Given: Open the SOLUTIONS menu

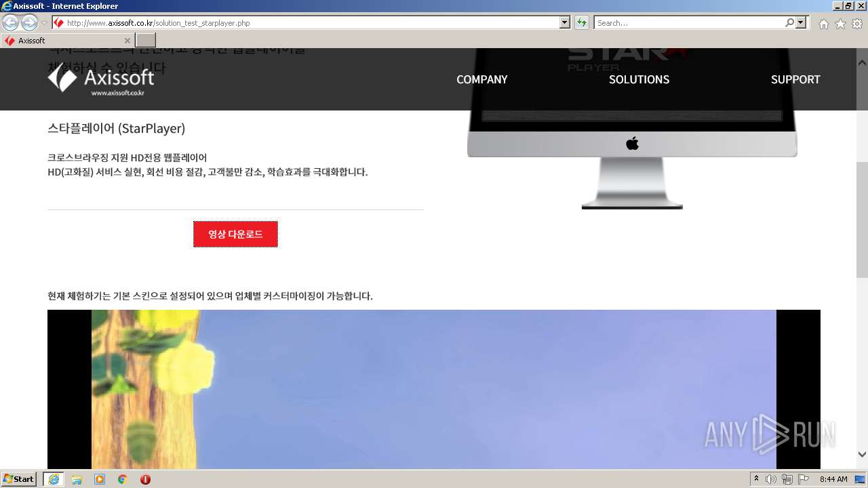Looking at the screenshot, I should pyautogui.click(x=639, y=79).
